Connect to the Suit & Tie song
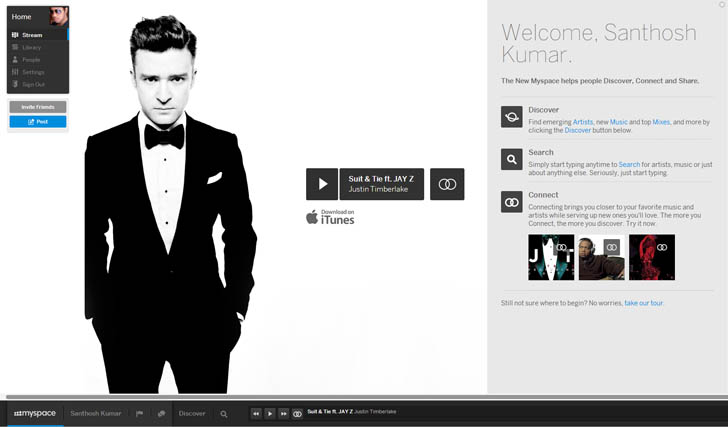728x427 pixels. click(x=447, y=184)
